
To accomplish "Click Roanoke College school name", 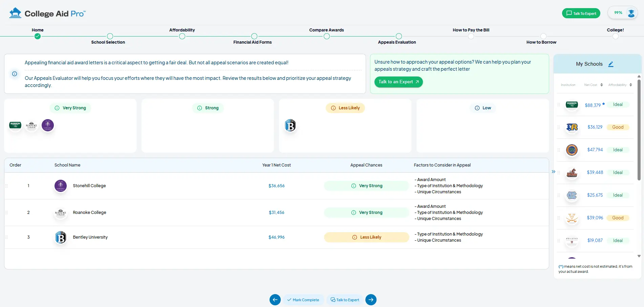I will [89, 213].
